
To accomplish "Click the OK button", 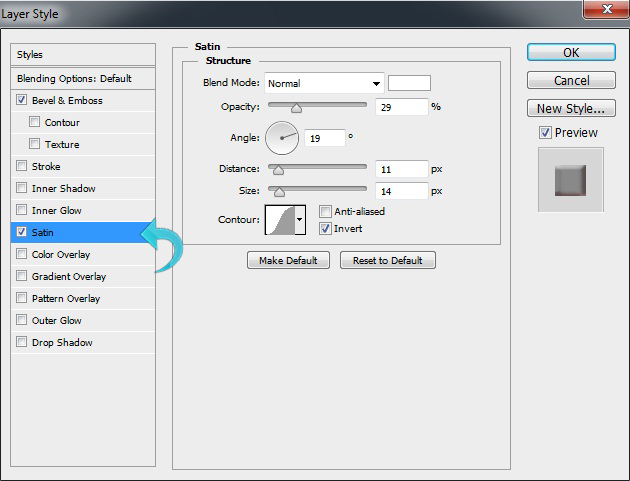I will (571, 52).
